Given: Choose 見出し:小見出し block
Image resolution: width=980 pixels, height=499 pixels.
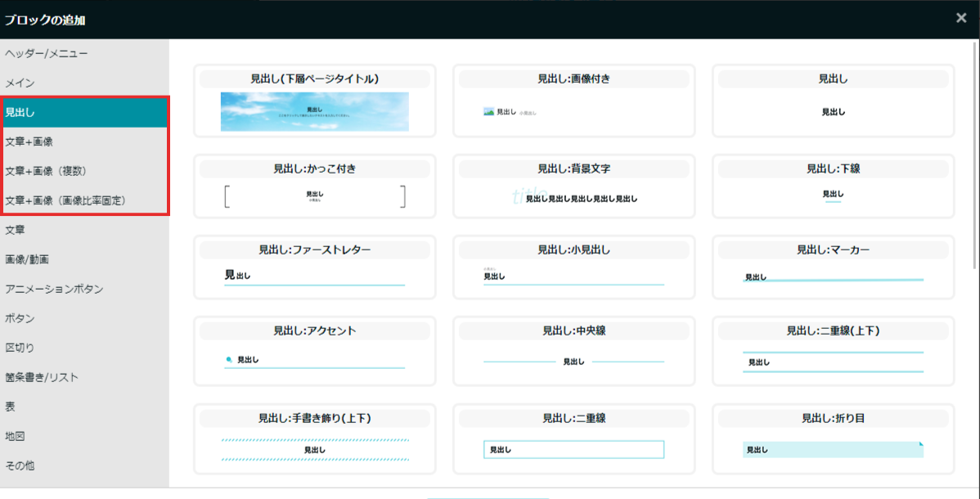Looking at the screenshot, I should (573, 267).
